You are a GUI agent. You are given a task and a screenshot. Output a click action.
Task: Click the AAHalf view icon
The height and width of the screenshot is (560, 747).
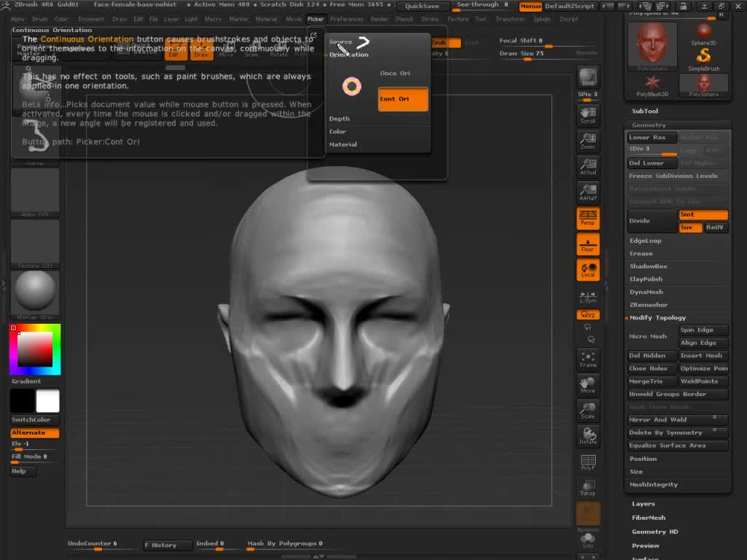coord(587,192)
